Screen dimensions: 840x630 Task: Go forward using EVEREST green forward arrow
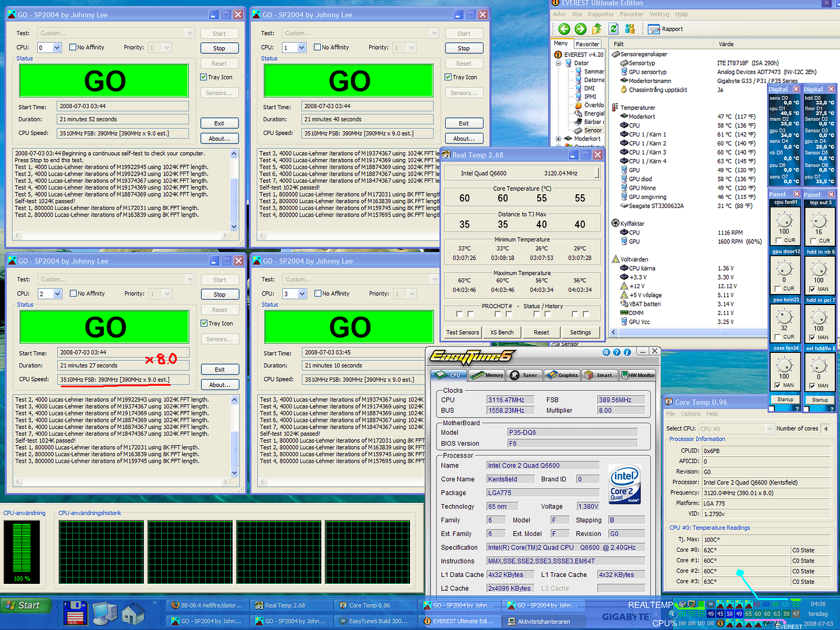(580, 29)
